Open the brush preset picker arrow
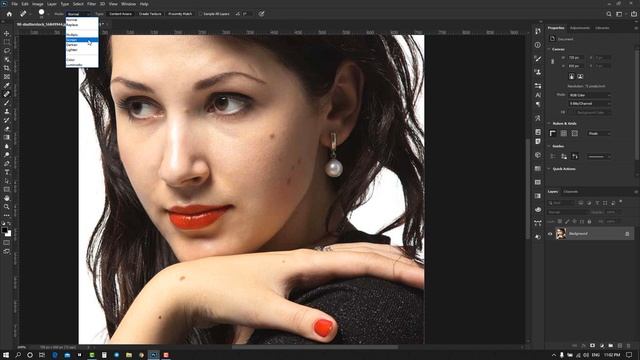 48,14
